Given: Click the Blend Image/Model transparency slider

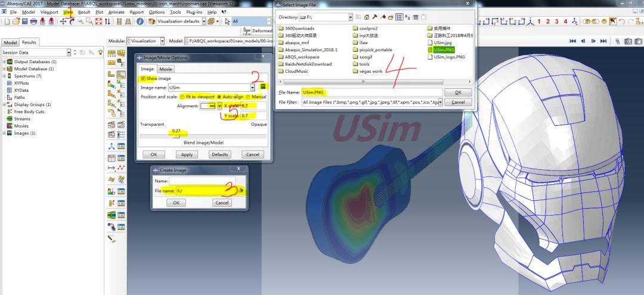Looking at the screenshot, I should tap(176, 136).
